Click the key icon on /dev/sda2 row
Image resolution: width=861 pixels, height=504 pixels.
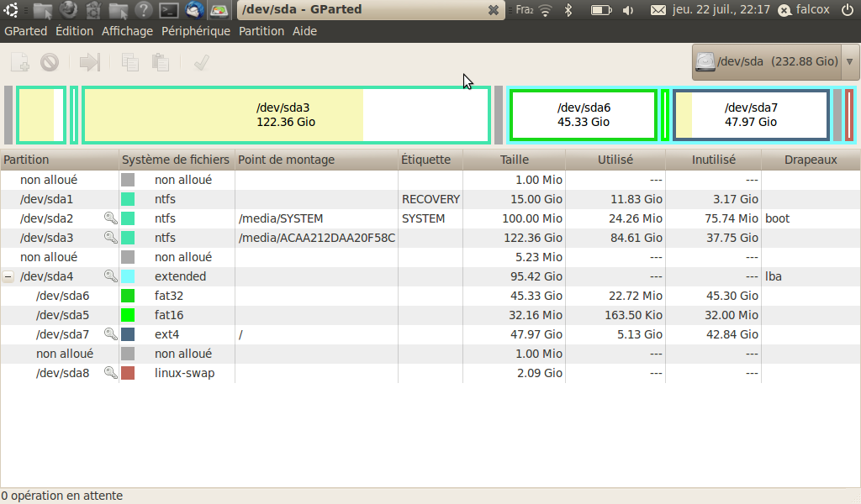coord(110,218)
